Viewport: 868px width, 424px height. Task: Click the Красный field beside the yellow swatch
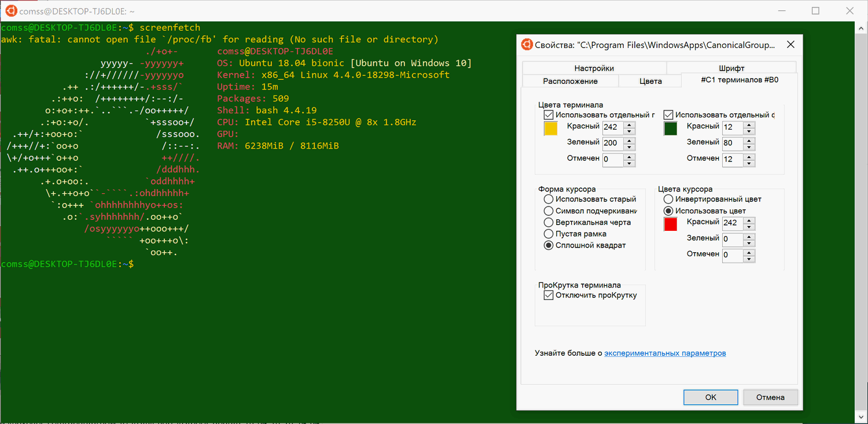(613, 127)
